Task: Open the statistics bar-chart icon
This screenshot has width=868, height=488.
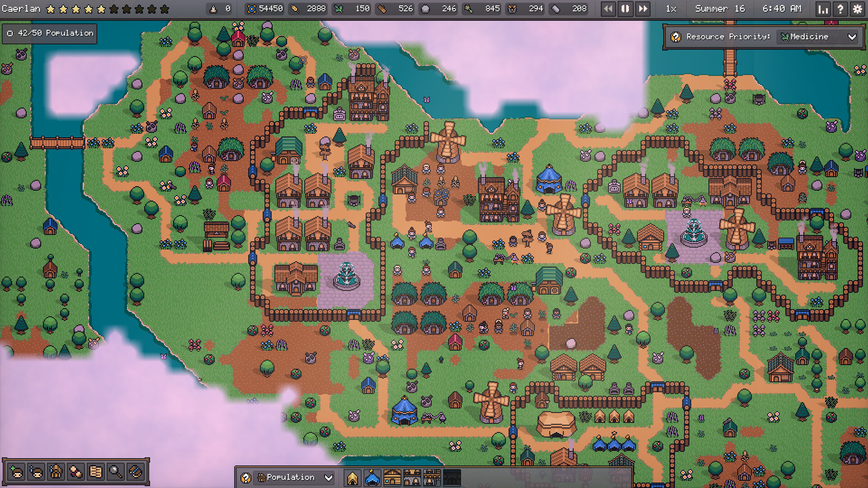Action: click(x=823, y=9)
